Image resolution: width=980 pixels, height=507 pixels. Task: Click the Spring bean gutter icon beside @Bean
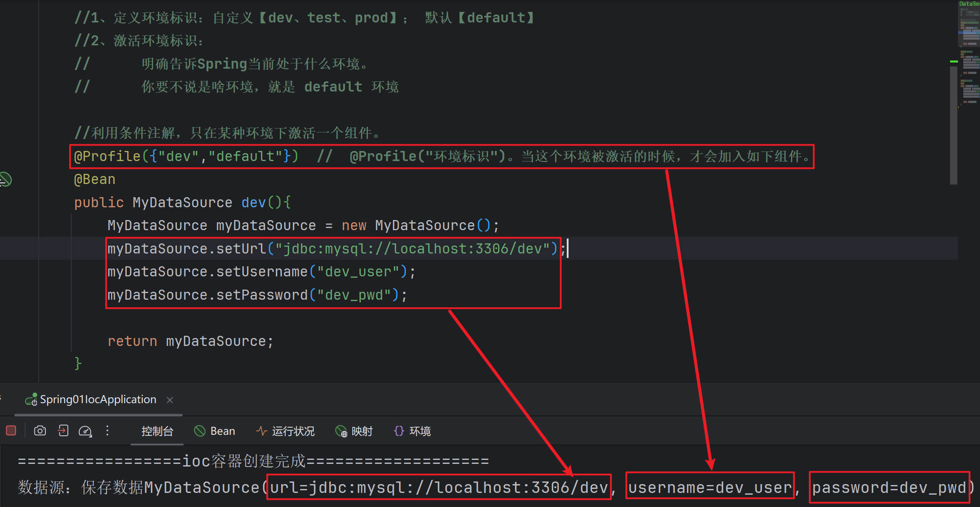(5, 180)
